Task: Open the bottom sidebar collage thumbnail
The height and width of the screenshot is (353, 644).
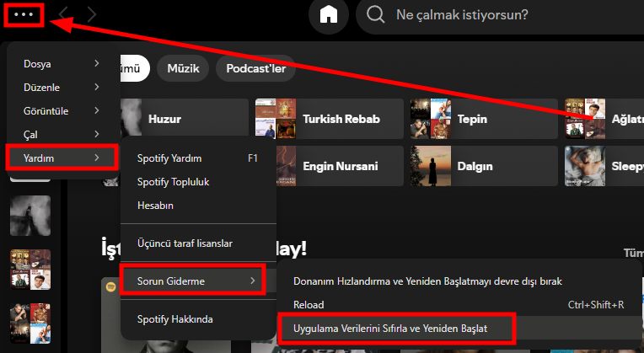Action: pyautogui.click(x=30, y=324)
